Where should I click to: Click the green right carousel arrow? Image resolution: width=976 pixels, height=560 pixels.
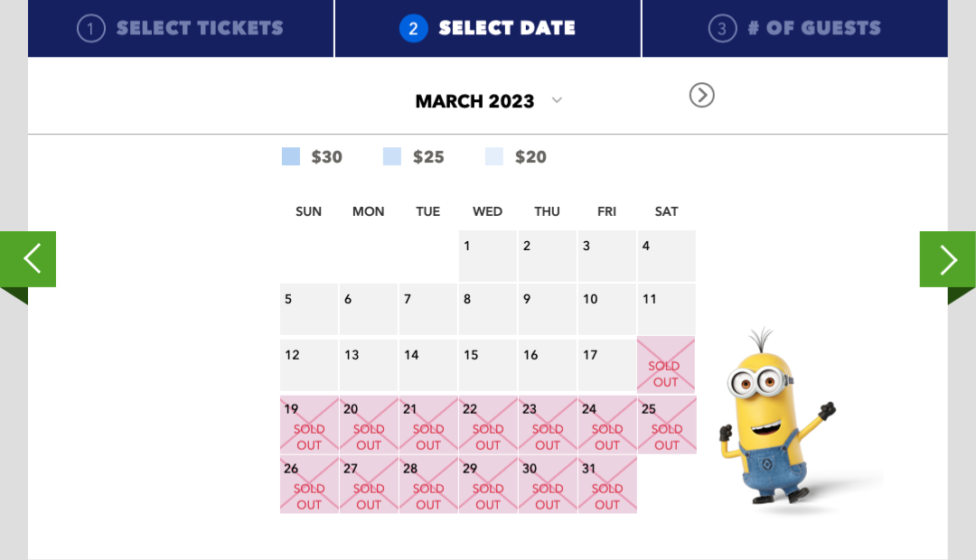coord(947,259)
